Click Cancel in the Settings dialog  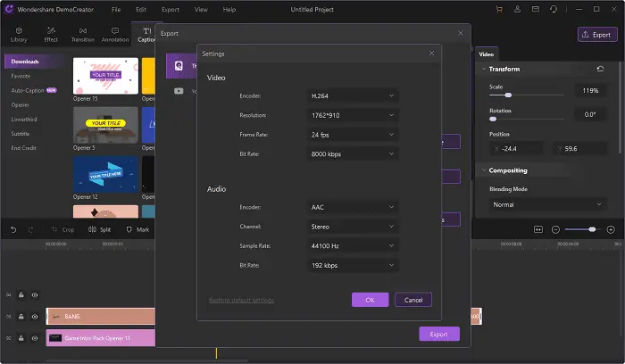click(x=413, y=300)
